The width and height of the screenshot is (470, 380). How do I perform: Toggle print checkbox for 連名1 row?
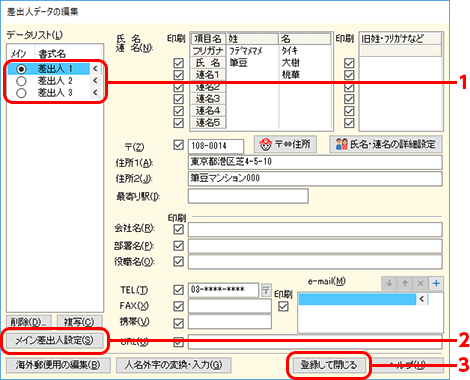click(179, 75)
